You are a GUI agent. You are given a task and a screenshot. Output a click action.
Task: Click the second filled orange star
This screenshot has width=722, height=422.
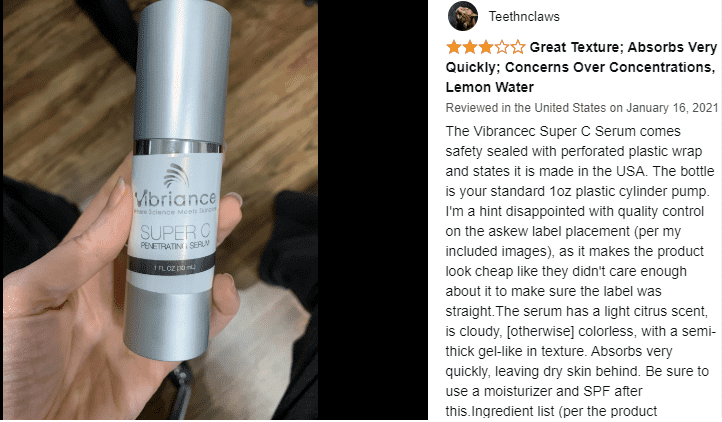pos(470,47)
